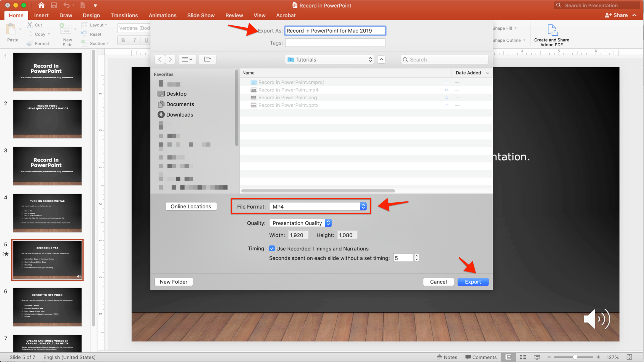Click the seconds per slide stepper arrows

pos(417,258)
